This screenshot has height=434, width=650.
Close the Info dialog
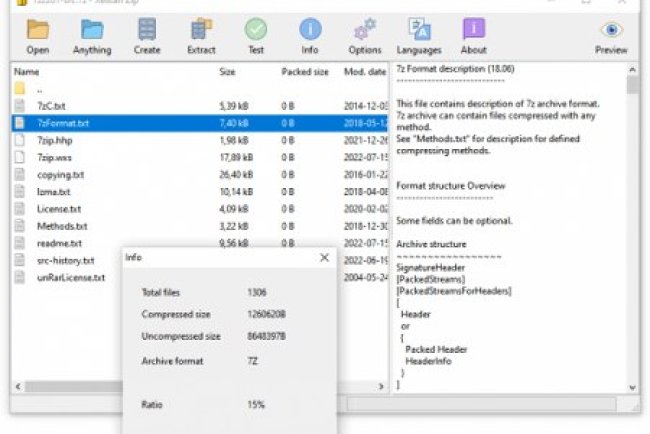click(x=325, y=258)
